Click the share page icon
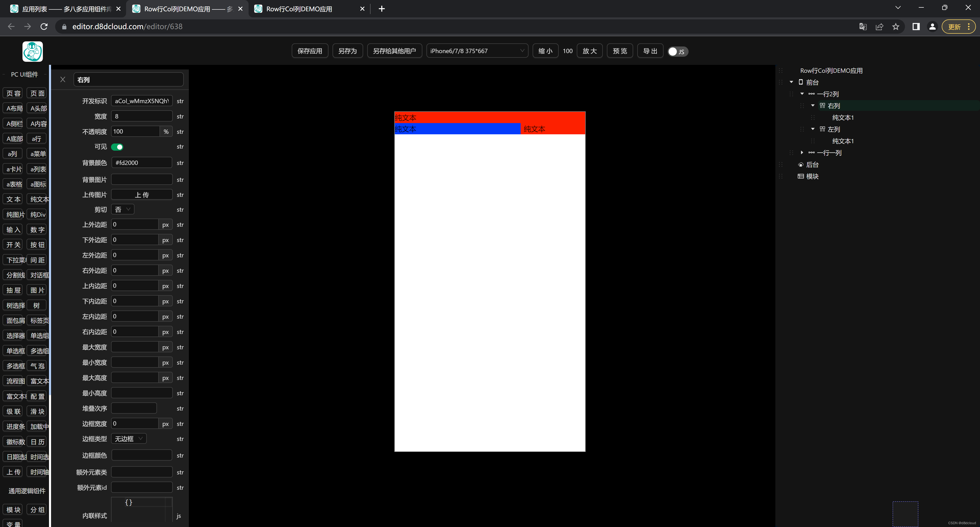This screenshot has height=527, width=980. [x=879, y=27]
